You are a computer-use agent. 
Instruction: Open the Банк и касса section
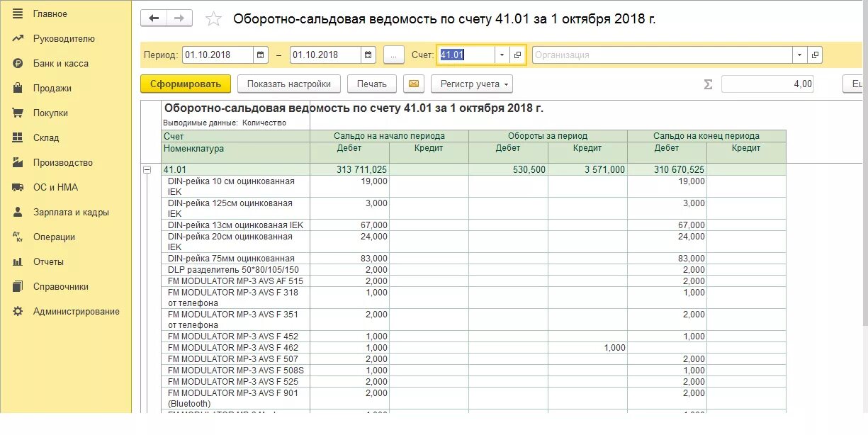coord(60,64)
